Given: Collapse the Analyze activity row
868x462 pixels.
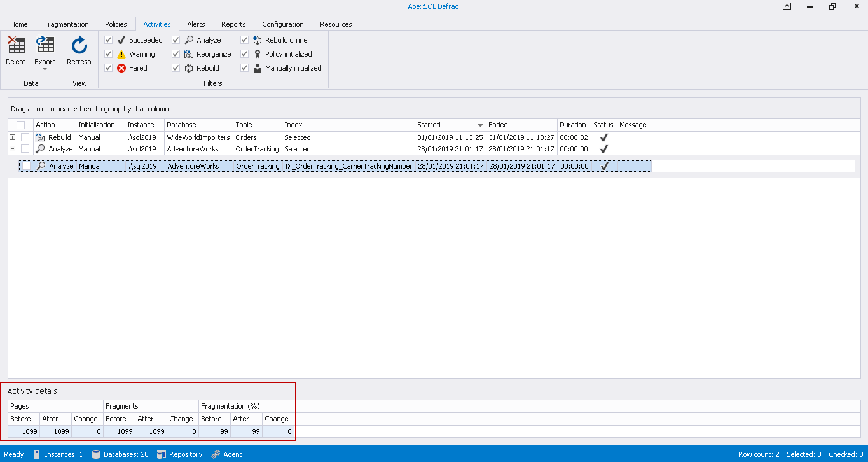Looking at the screenshot, I should tap(12, 148).
